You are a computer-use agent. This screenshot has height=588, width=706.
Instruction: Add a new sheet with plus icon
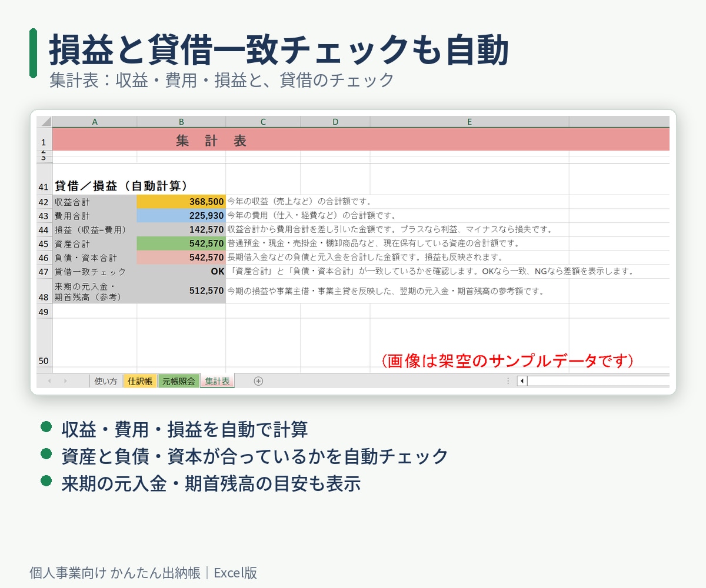coord(258,381)
